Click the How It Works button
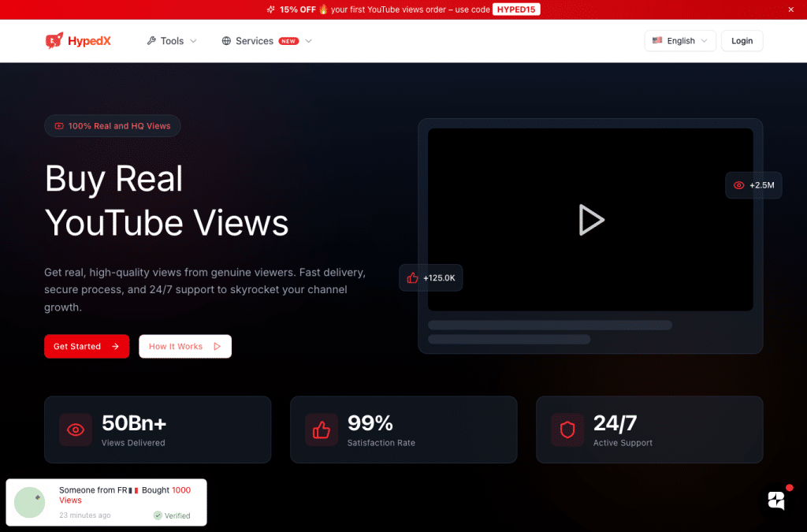The height and width of the screenshot is (532, 807). click(184, 346)
